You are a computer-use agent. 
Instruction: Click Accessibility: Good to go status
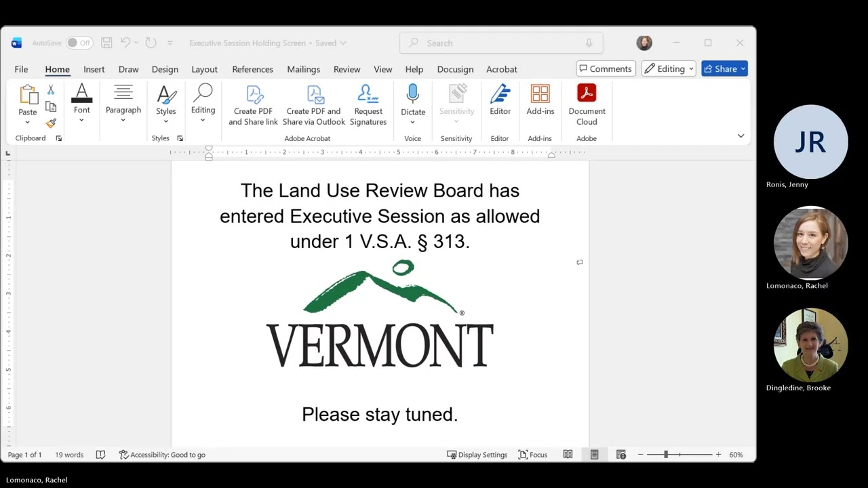(162, 455)
